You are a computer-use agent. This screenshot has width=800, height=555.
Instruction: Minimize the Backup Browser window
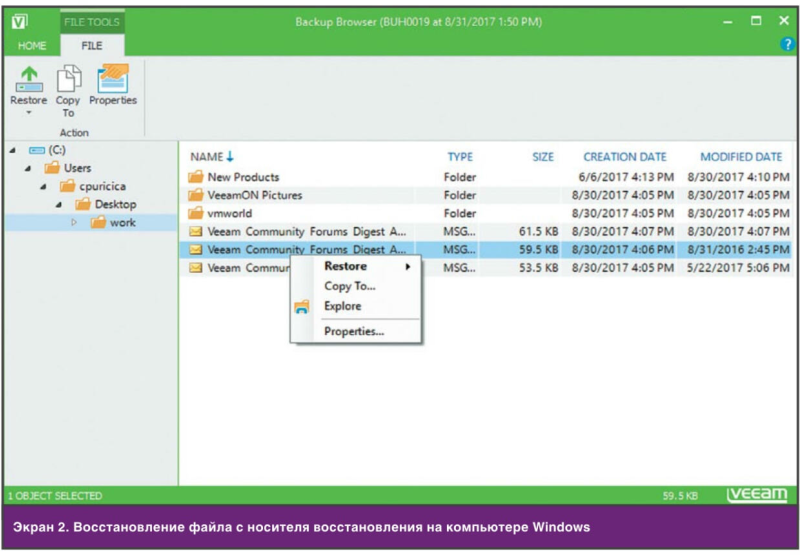(728, 21)
